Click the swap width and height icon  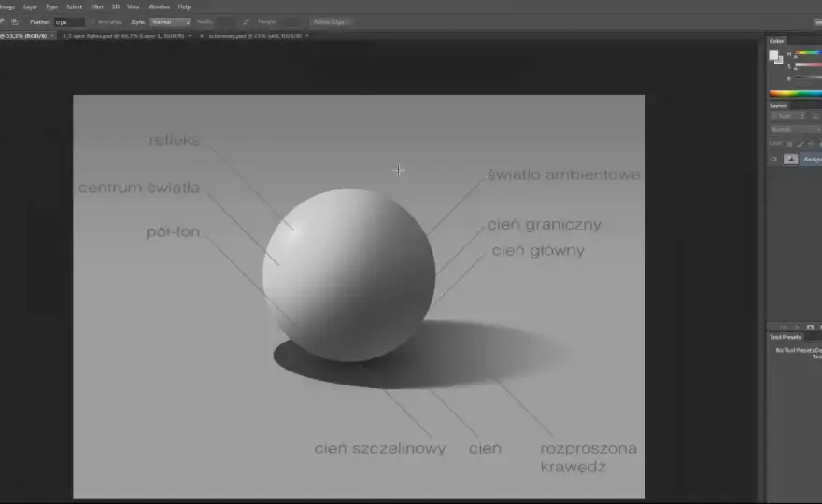coord(247,22)
